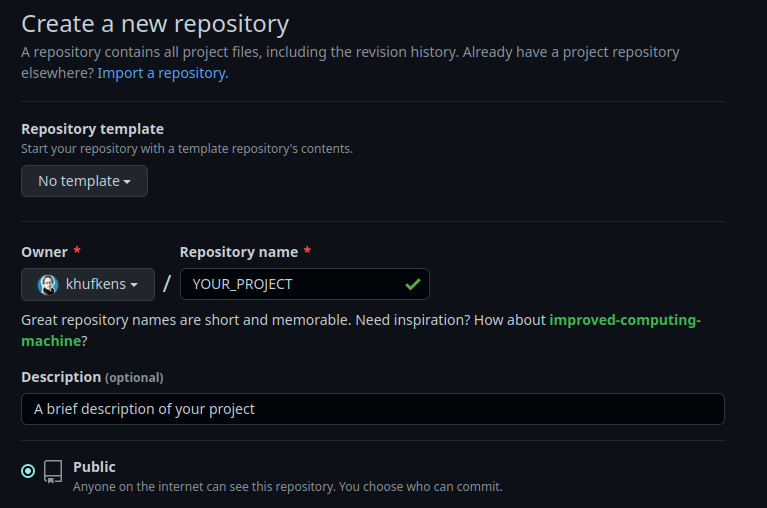The width and height of the screenshot is (767, 508).
Task: Click the red asterisk beside Repository name
Action: tap(307, 252)
